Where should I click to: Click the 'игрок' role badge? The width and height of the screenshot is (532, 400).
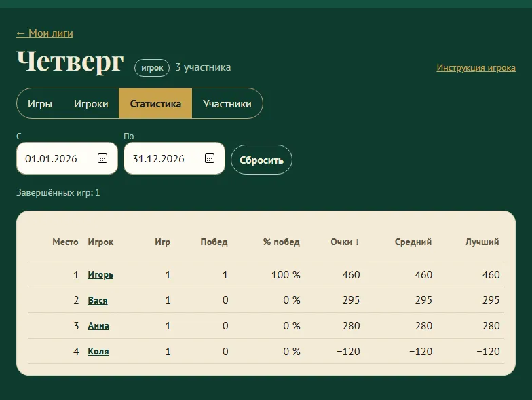click(x=152, y=68)
